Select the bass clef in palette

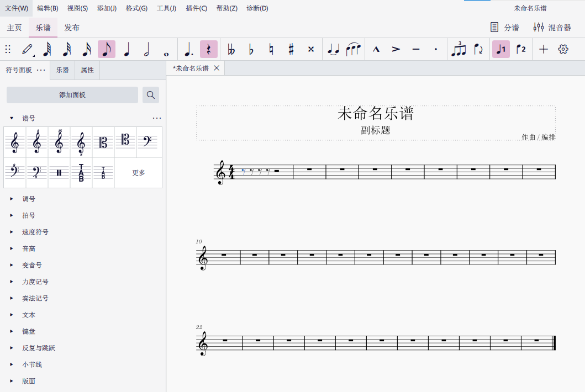click(147, 141)
